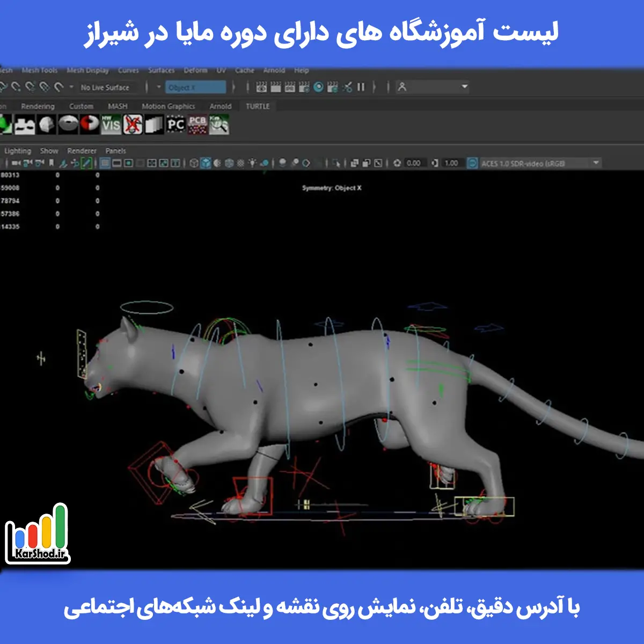The width and height of the screenshot is (644, 644).
Task: Open the Panels menu
Action: click(116, 151)
